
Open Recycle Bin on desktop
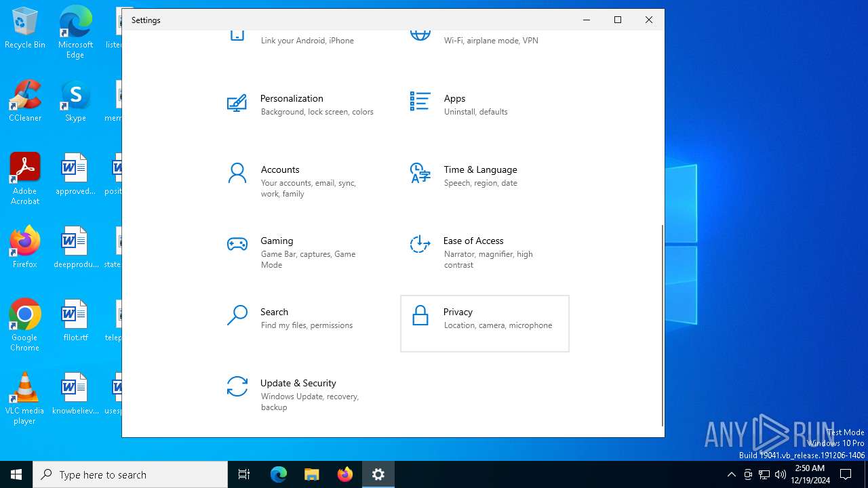[x=25, y=28]
